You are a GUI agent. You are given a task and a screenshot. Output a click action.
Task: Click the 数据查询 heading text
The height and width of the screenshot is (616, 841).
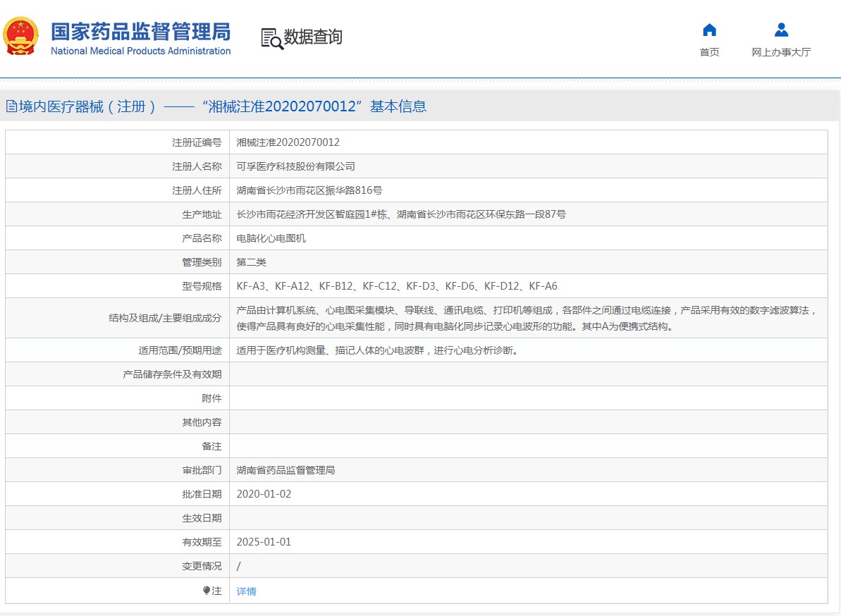click(313, 37)
